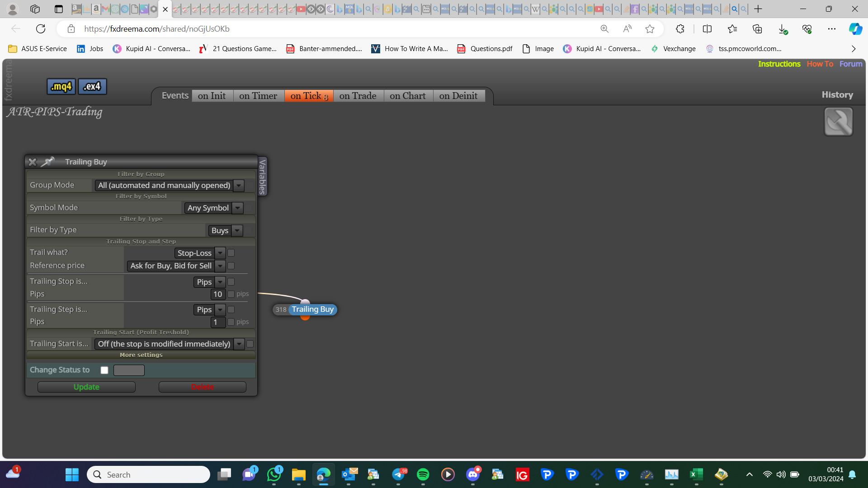Toggle the Trailing Start is checkbox
Screen dimensions: 868x488
click(250, 344)
